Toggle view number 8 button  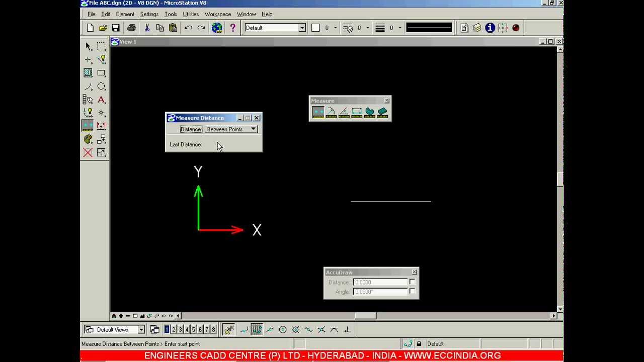point(213,330)
